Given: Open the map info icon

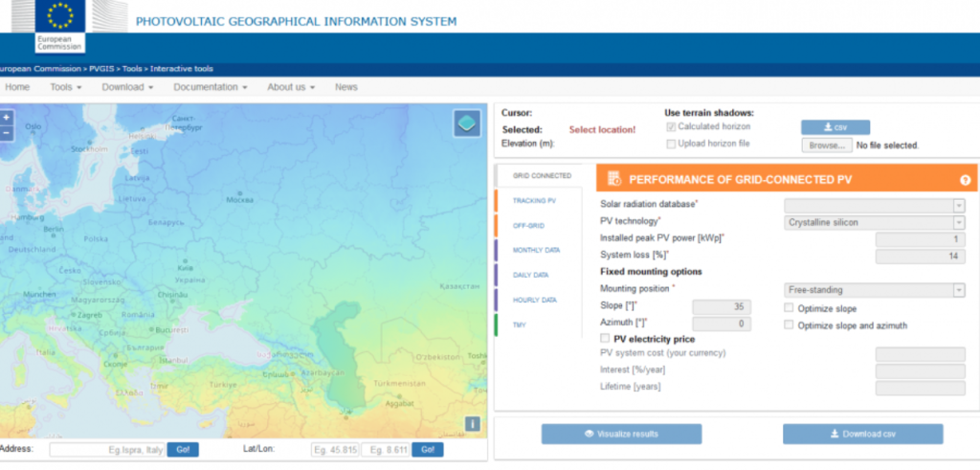Looking at the screenshot, I should point(473,424).
